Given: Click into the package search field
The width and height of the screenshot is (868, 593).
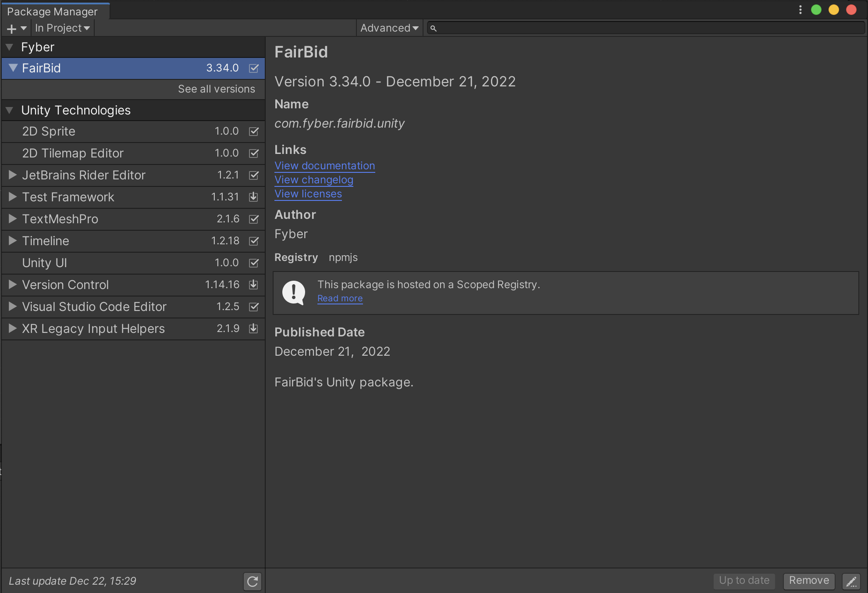Looking at the screenshot, I should [646, 29].
